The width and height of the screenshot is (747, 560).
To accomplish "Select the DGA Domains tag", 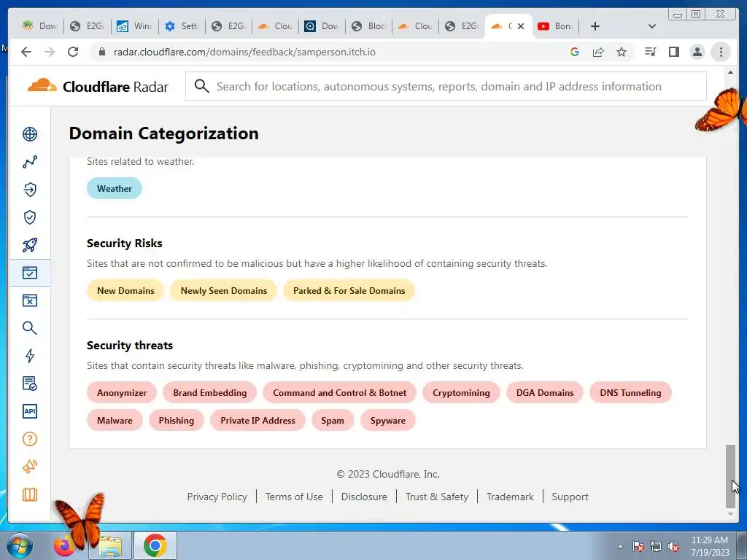I will (x=545, y=393).
